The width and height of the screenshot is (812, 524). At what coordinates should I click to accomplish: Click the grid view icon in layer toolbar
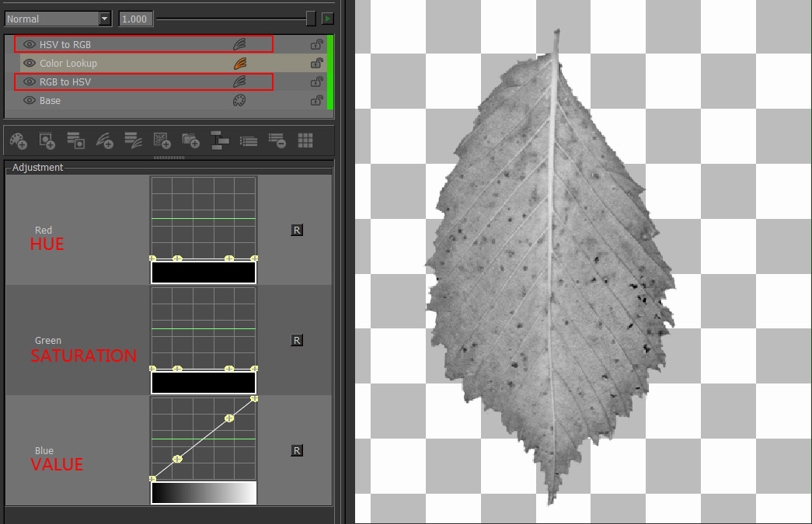coord(305,141)
